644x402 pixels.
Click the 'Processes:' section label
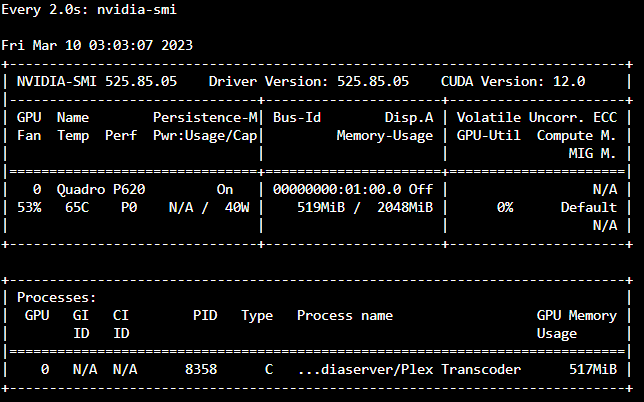57,298
